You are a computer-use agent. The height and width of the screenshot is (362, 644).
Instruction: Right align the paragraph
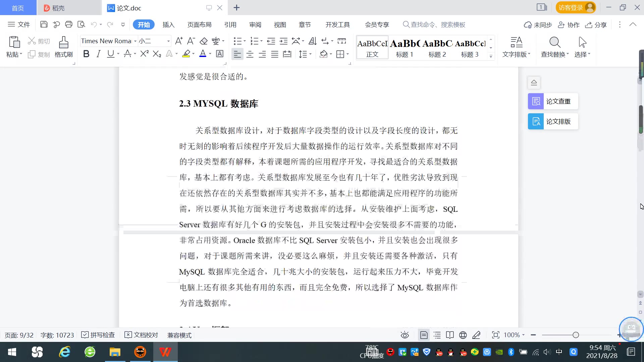262,54
